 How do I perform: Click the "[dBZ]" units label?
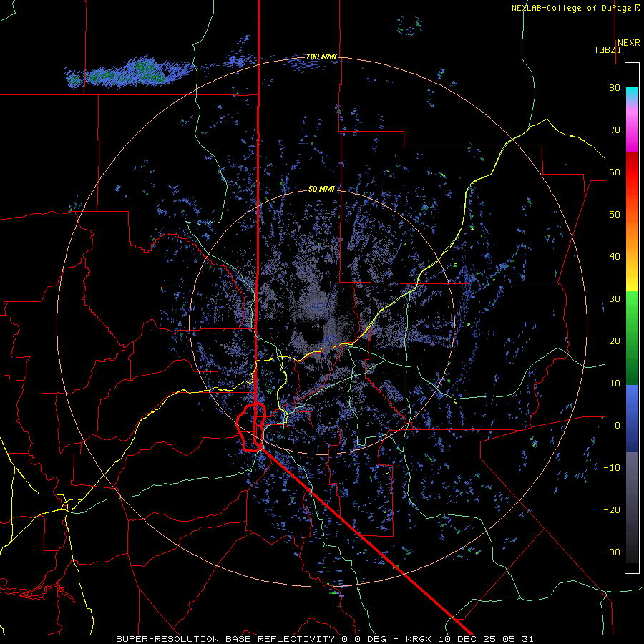608,49
